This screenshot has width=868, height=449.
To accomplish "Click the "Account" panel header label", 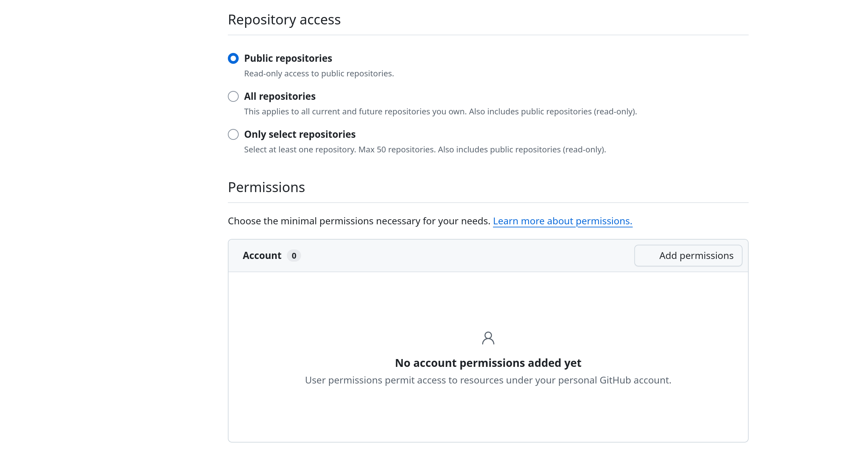I will 262,256.
